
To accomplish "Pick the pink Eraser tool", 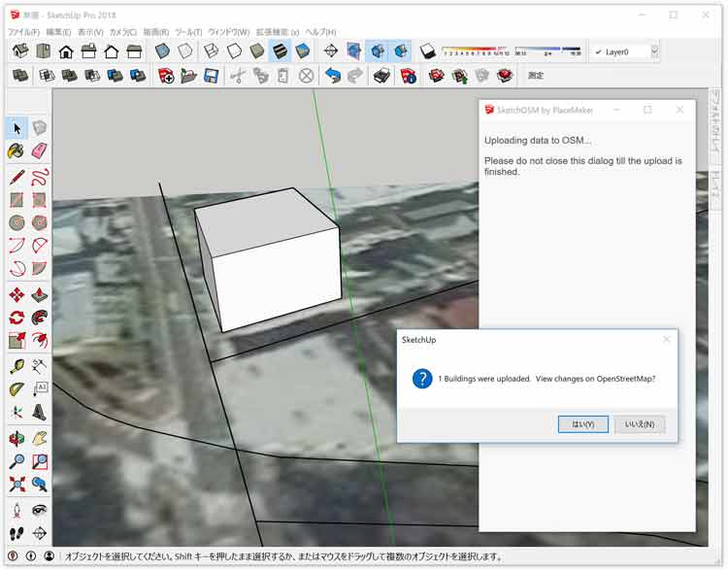I will (x=40, y=151).
